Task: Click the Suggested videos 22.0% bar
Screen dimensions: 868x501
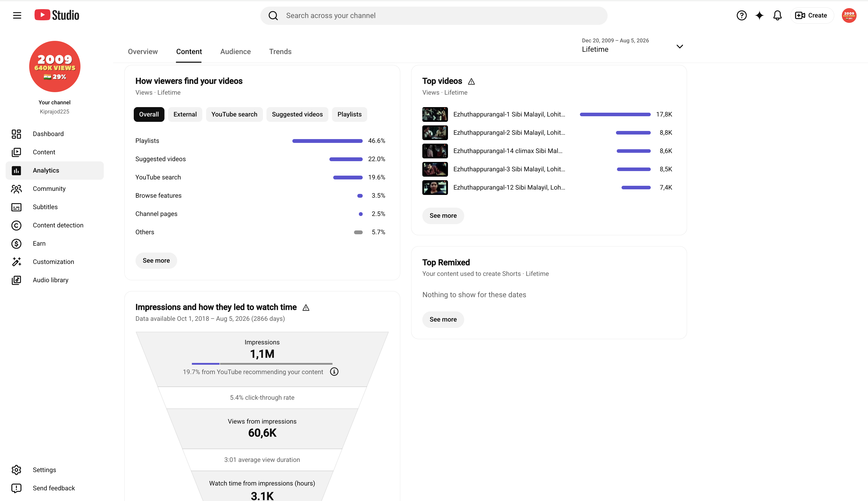Action: click(346, 159)
